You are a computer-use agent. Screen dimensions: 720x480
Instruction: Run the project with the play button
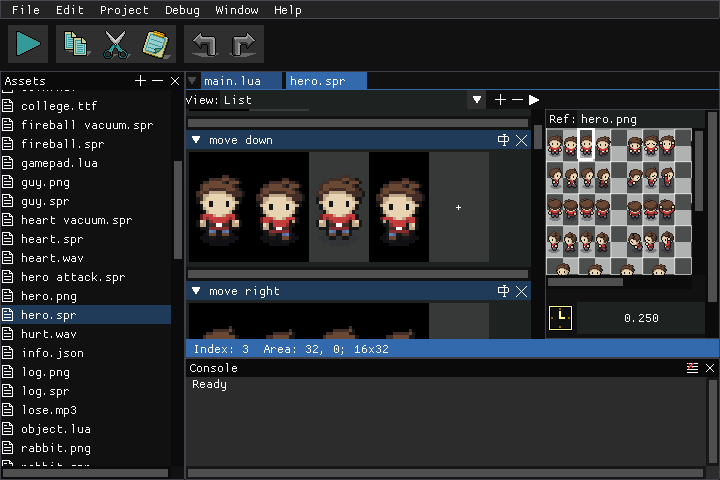[x=28, y=44]
